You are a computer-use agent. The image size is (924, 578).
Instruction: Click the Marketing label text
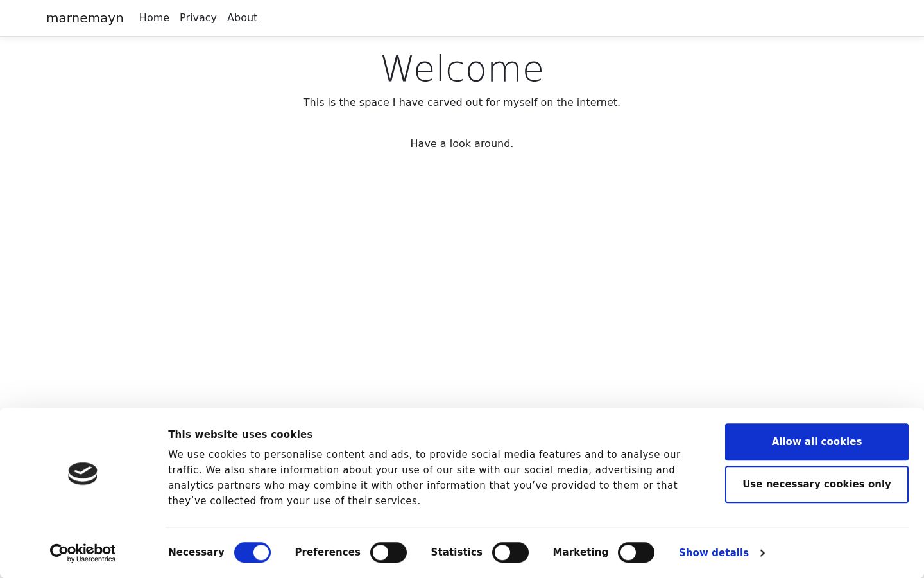pyautogui.click(x=580, y=552)
